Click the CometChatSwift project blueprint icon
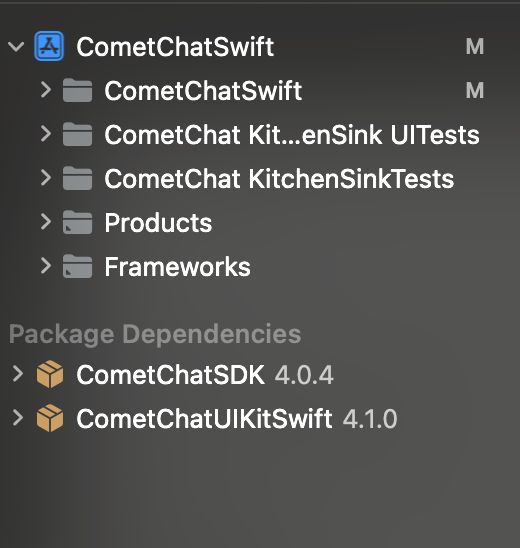The width and height of the screenshot is (520, 548). [x=49, y=46]
